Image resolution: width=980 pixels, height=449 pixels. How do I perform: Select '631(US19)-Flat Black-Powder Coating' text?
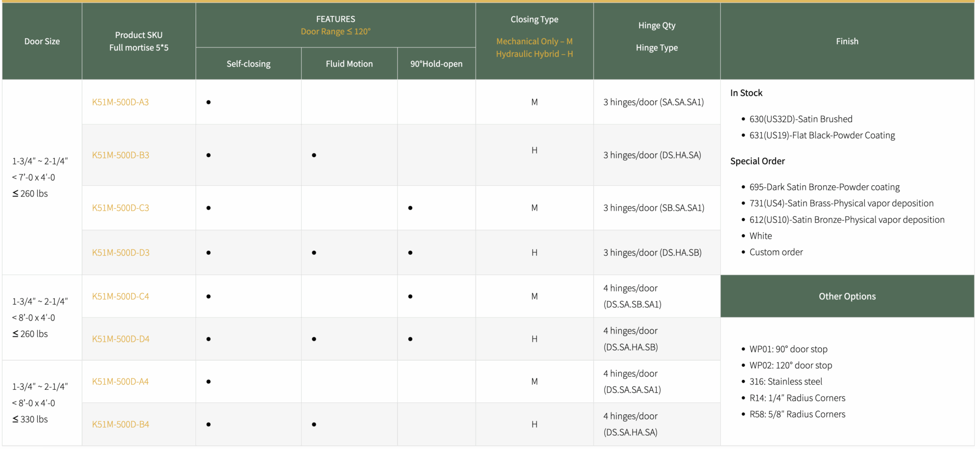(x=822, y=135)
